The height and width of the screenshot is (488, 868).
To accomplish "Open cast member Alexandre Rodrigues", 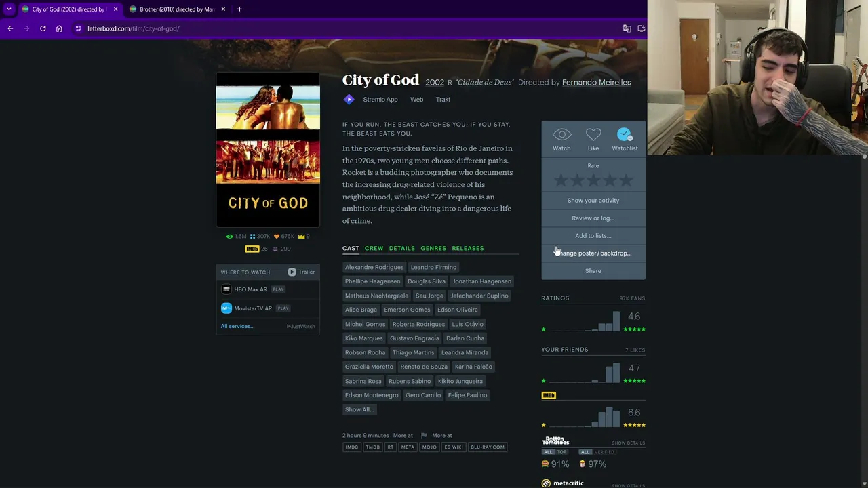I will [374, 267].
